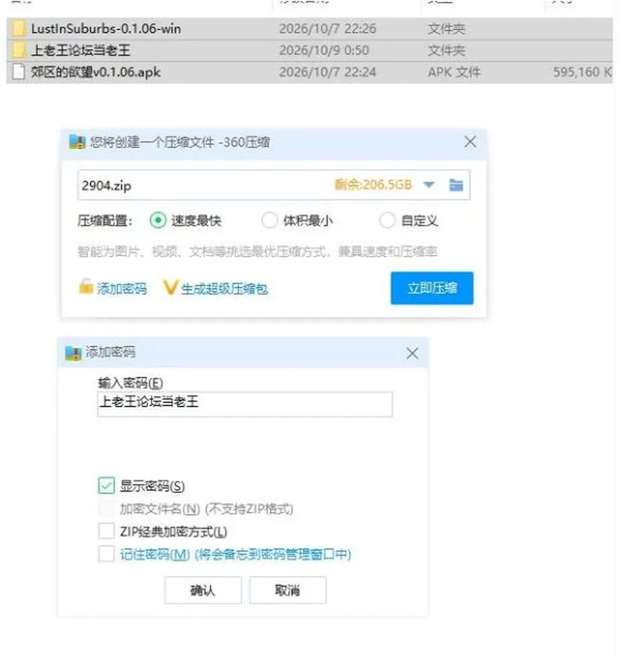Click the 郊区的欲望v0.1.06.apk file icon
This screenshot has height=662, width=644.
coord(19,72)
